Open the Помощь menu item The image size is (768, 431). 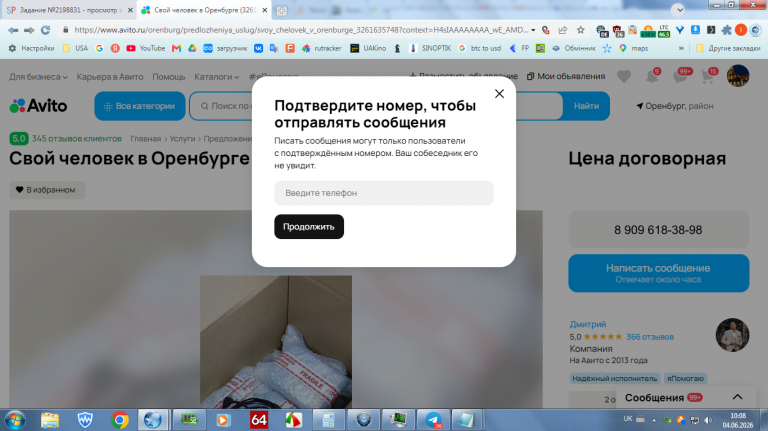point(168,77)
